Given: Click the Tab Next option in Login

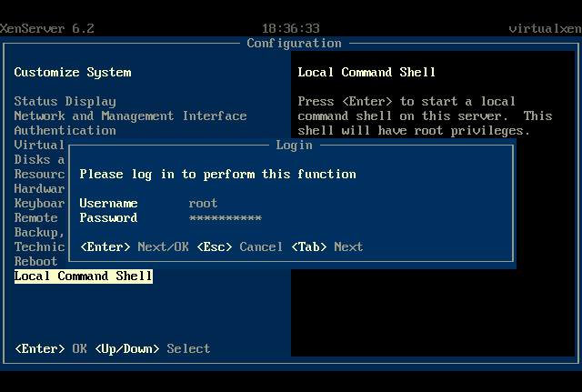Looking at the screenshot, I should tap(326, 246).
